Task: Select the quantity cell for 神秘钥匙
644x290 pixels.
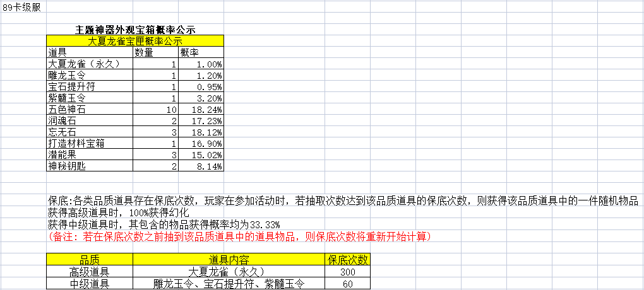Action: (x=156, y=166)
